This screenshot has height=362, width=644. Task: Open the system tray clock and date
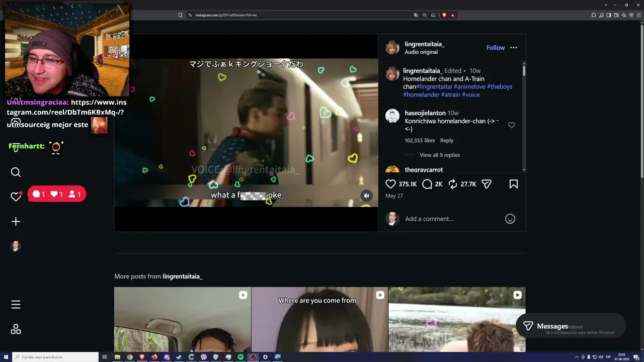click(x=622, y=357)
